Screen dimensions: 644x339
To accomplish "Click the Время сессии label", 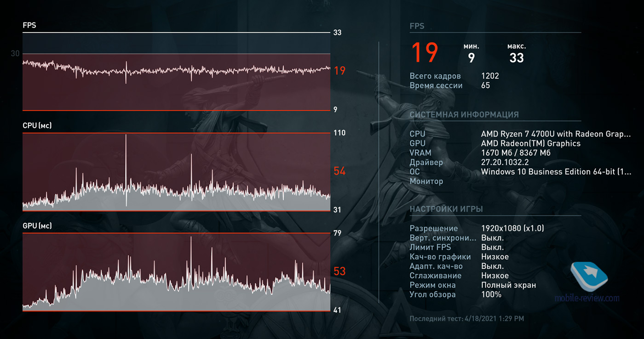I will pyautogui.click(x=436, y=85).
